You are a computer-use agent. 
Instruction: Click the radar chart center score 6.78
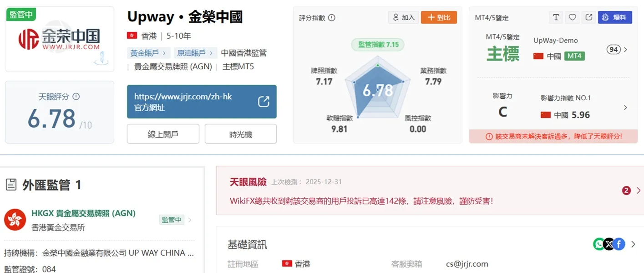(x=378, y=90)
